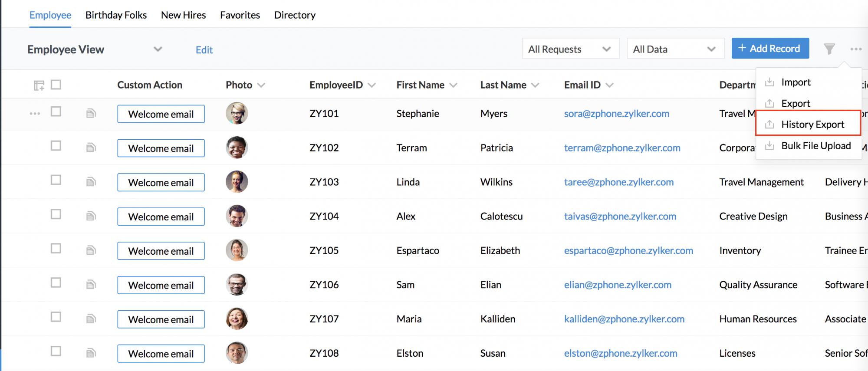Expand the Email ID column chevron
The width and height of the screenshot is (868, 371).
610,85
